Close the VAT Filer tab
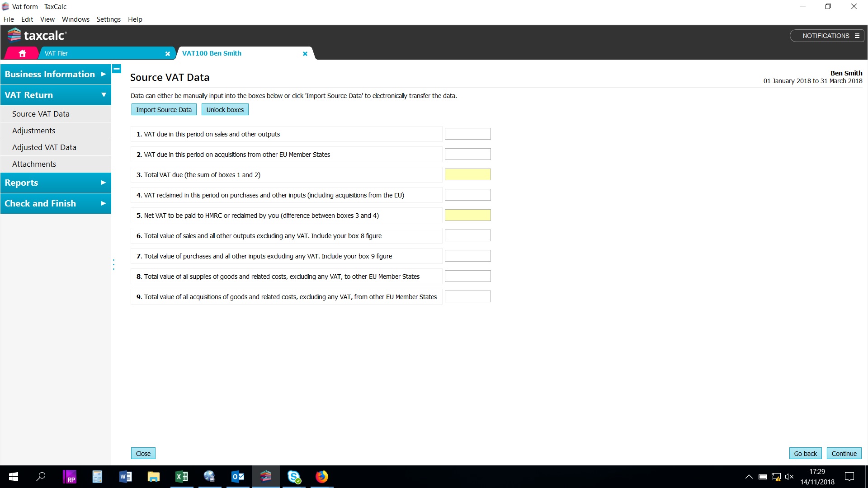The image size is (868, 488). (168, 53)
